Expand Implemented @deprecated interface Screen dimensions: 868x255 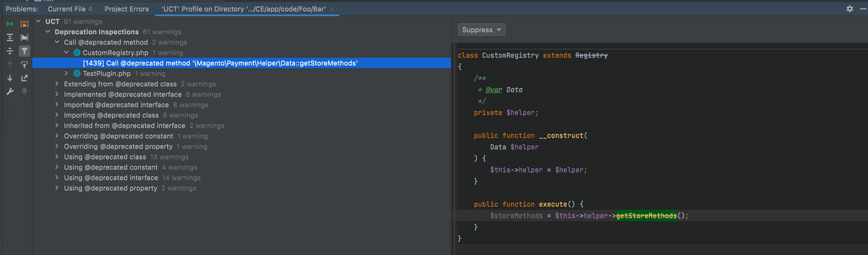(58, 94)
